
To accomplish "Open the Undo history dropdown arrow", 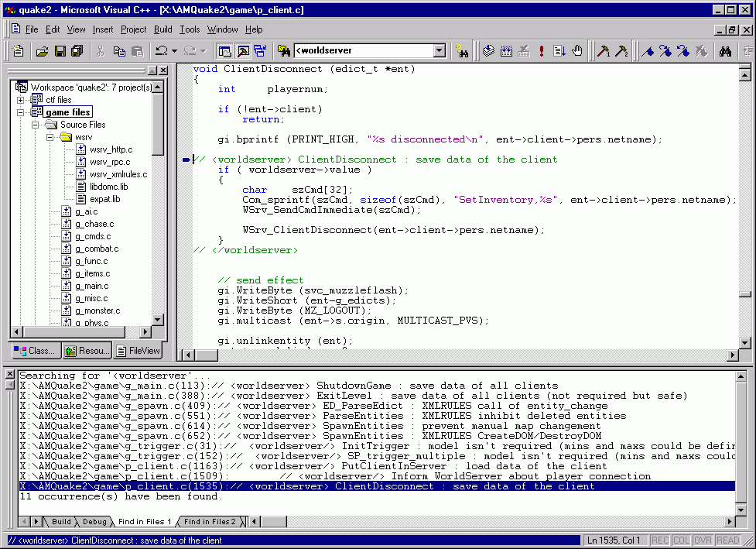I will (175, 50).
